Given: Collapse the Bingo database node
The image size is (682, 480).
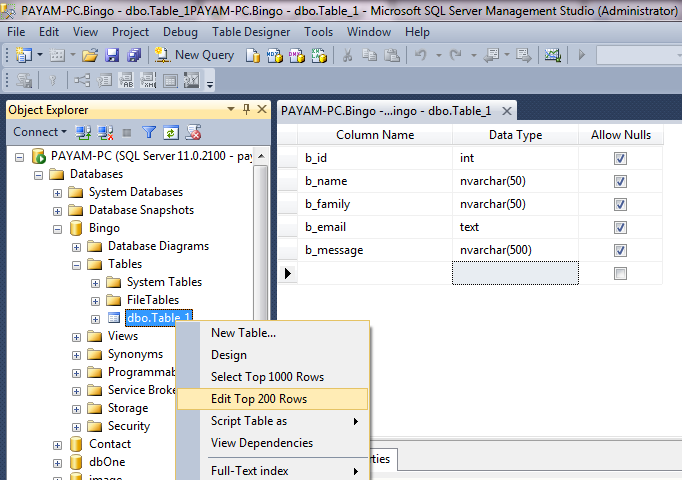Looking at the screenshot, I should point(57,229).
